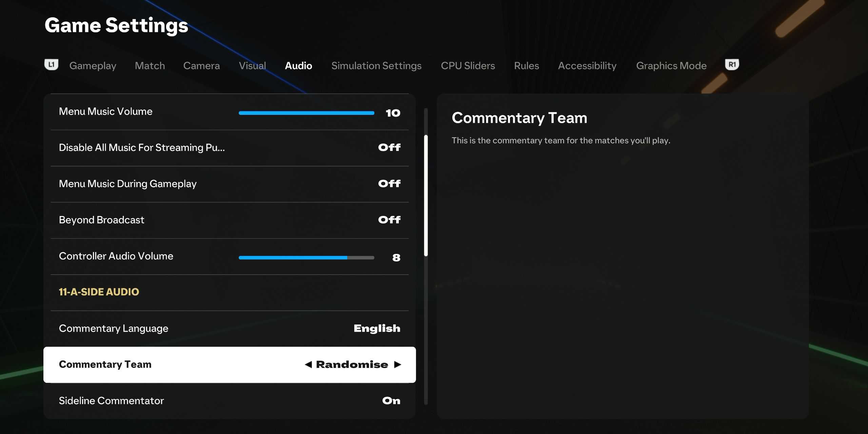The height and width of the screenshot is (434, 868).
Task: Open the Camera tab
Action: tap(201, 65)
